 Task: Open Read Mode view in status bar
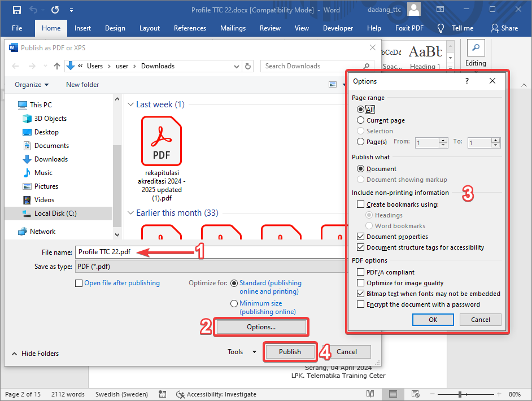[x=370, y=394]
